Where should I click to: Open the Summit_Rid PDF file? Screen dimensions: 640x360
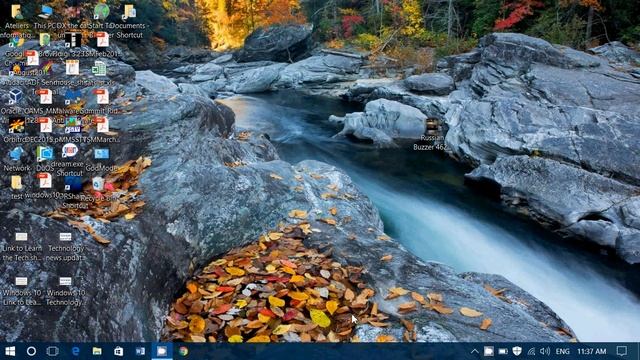tap(102, 97)
